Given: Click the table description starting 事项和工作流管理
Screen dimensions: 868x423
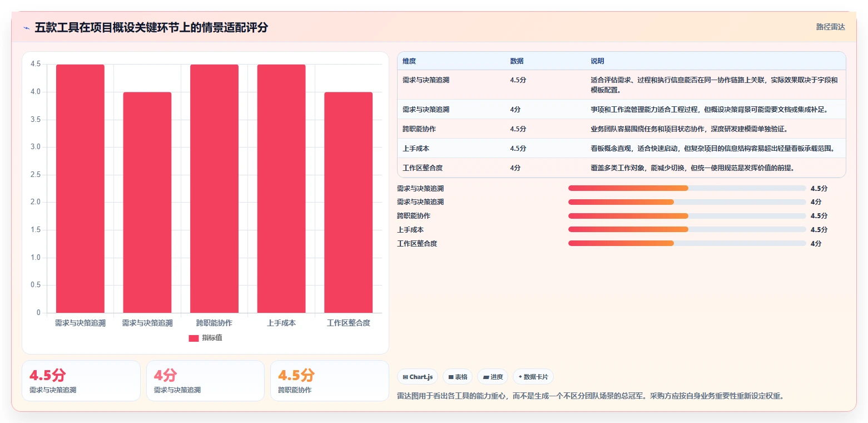Looking at the screenshot, I should (710, 110).
